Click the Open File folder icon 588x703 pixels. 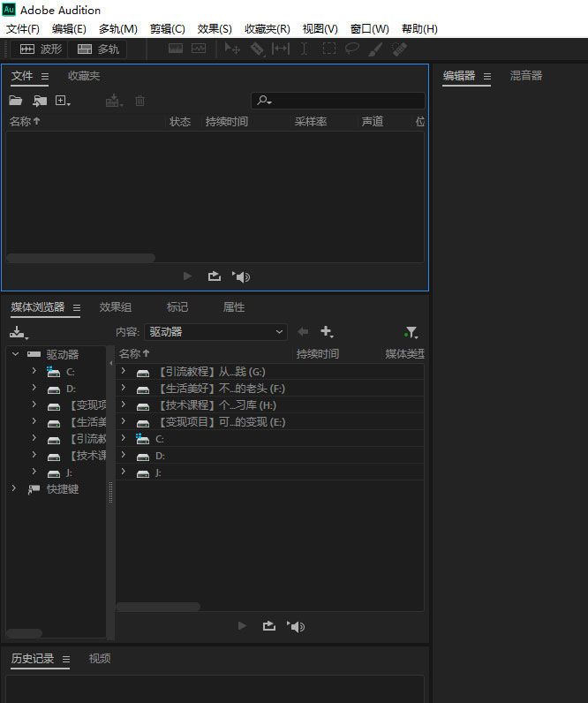(x=16, y=101)
